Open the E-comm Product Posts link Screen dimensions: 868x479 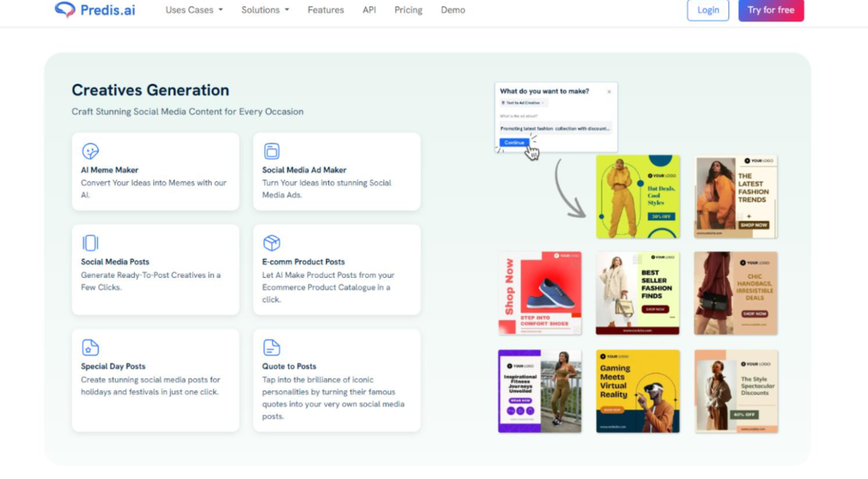[304, 262]
